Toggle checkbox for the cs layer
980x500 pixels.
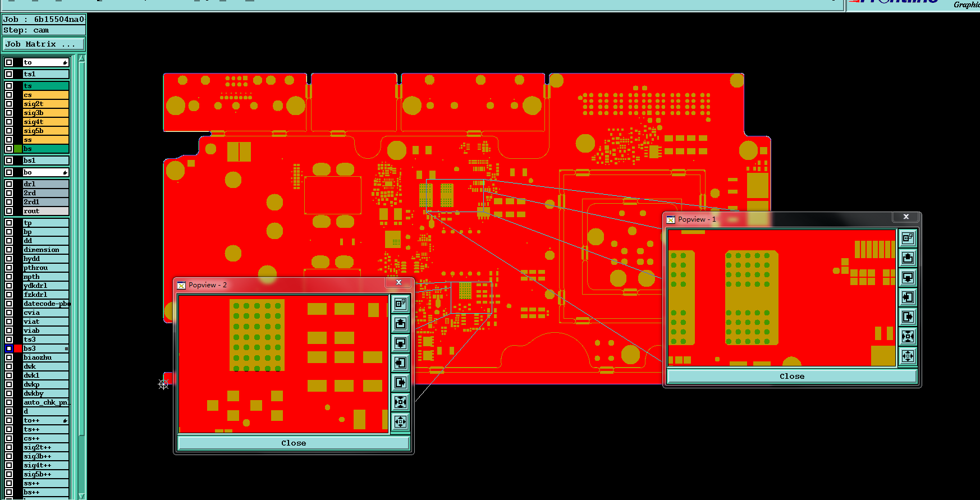(9, 95)
